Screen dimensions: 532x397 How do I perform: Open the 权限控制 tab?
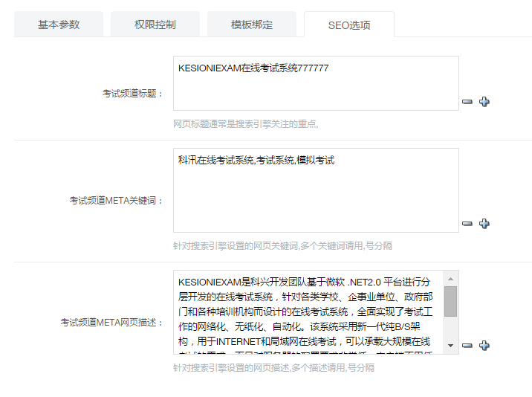[155, 25]
